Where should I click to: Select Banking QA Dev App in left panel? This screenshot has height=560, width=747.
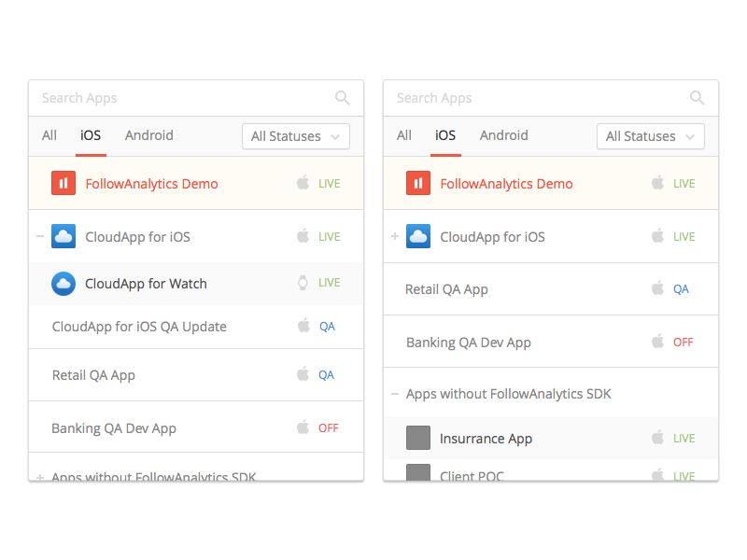[x=196, y=427]
